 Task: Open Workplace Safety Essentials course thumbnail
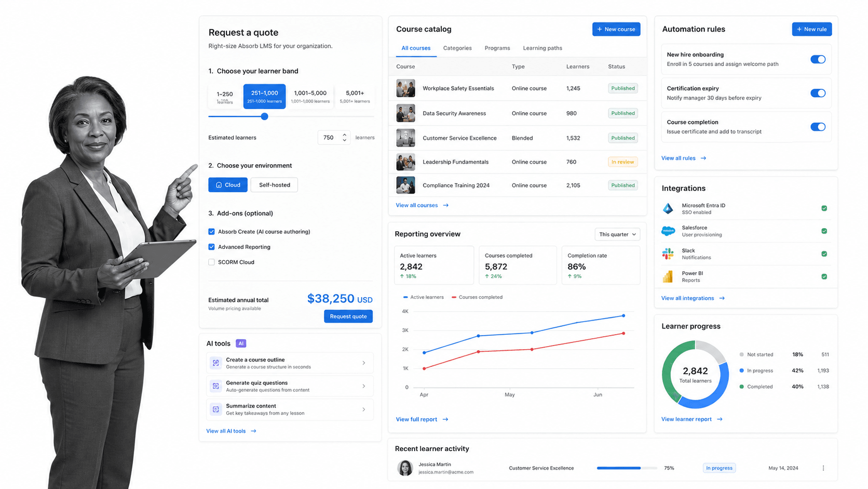pos(405,88)
